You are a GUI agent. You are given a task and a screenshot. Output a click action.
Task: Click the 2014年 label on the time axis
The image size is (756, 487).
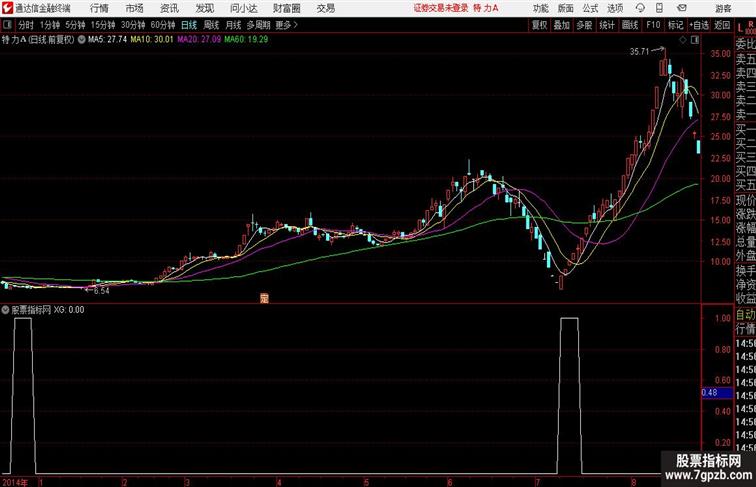point(15,482)
